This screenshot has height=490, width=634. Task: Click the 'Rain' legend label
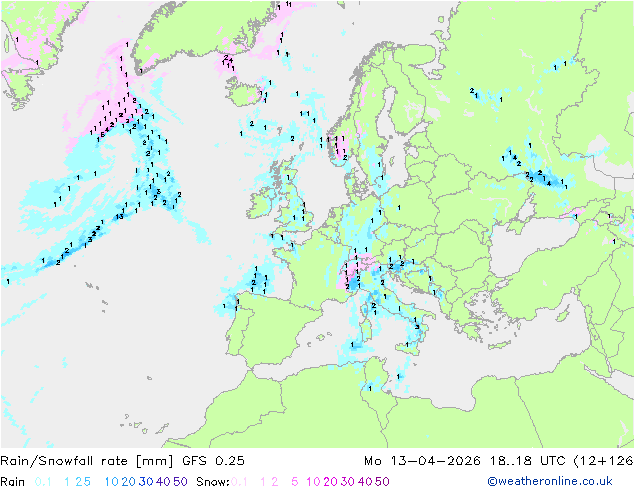[x=13, y=482]
